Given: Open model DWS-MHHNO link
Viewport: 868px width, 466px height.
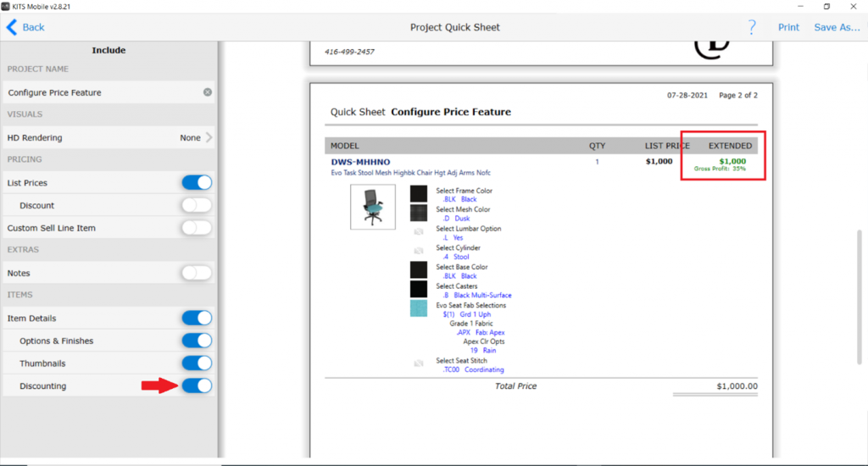Looking at the screenshot, I should tap(360, 162).
